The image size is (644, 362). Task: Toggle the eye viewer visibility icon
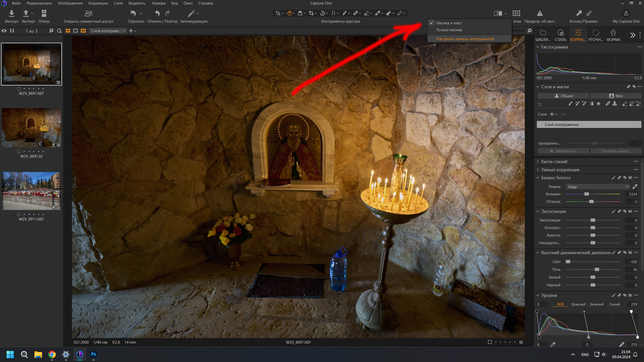point(4,31)
